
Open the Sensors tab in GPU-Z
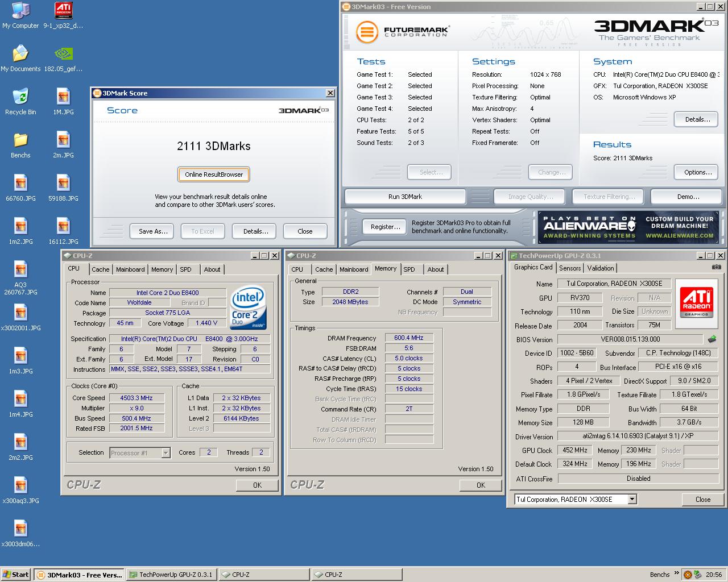coord(570,268)
